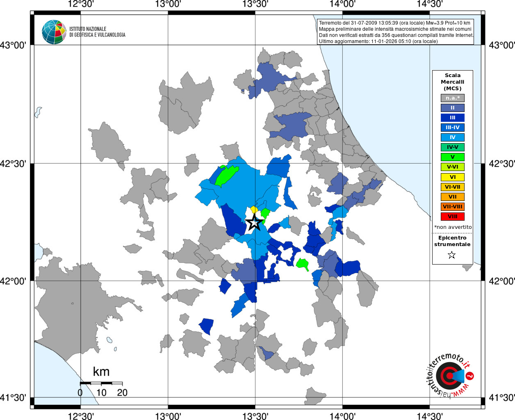Click the earthquake info text box

(x=396, y=32)
